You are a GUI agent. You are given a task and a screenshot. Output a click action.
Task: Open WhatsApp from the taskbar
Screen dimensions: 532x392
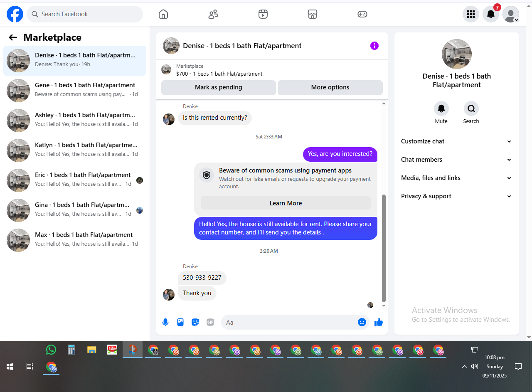pos(51,350)
